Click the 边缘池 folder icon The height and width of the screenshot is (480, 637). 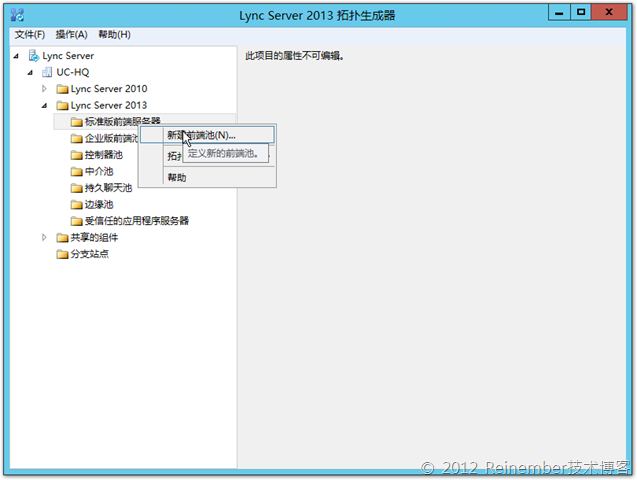(x=76, y=205)
